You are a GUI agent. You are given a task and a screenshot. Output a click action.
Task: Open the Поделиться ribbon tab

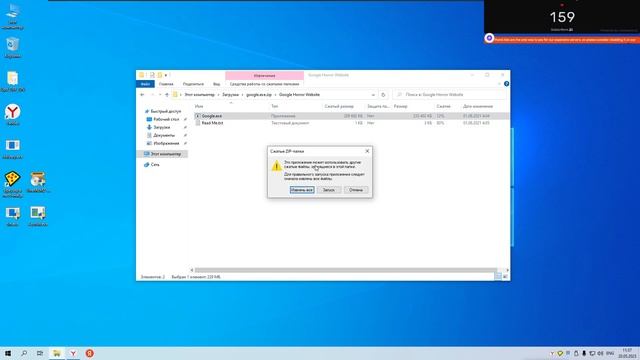[193, 84]
